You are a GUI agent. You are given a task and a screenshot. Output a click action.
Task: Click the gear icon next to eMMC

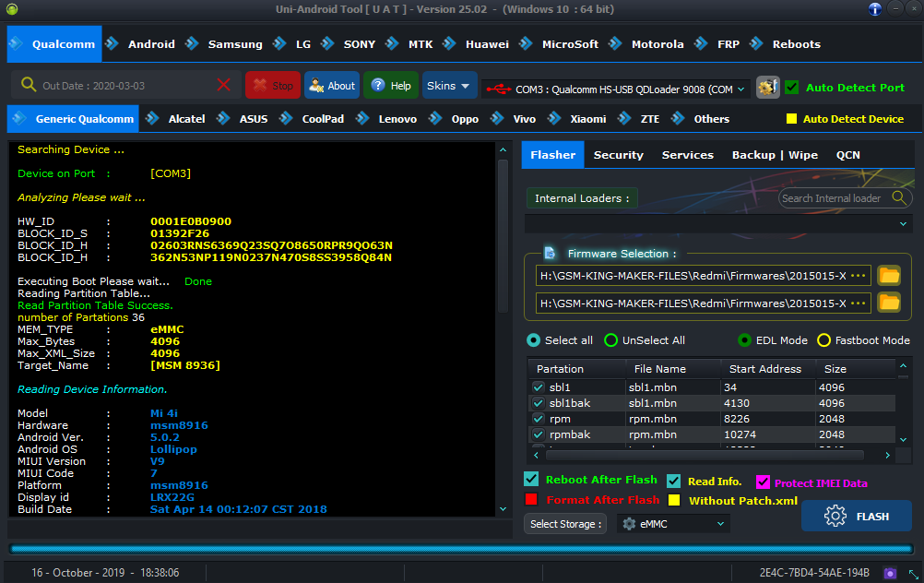(x=629, y=523)
